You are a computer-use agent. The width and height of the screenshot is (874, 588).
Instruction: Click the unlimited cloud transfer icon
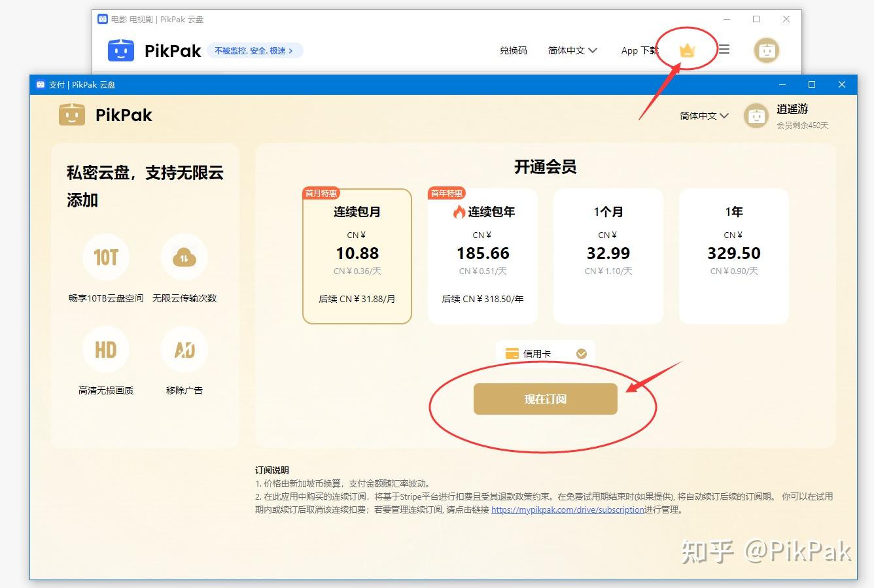click(184, 257)
